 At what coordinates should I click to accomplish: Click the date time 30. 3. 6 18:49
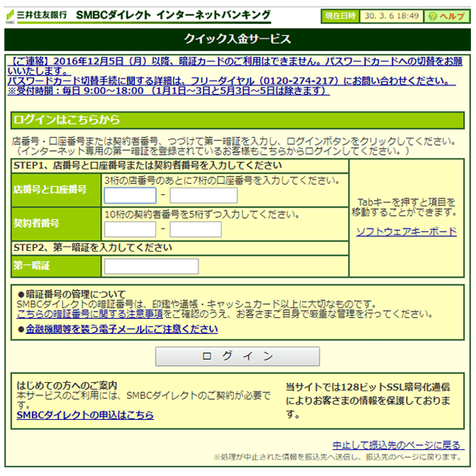[392, 16]
